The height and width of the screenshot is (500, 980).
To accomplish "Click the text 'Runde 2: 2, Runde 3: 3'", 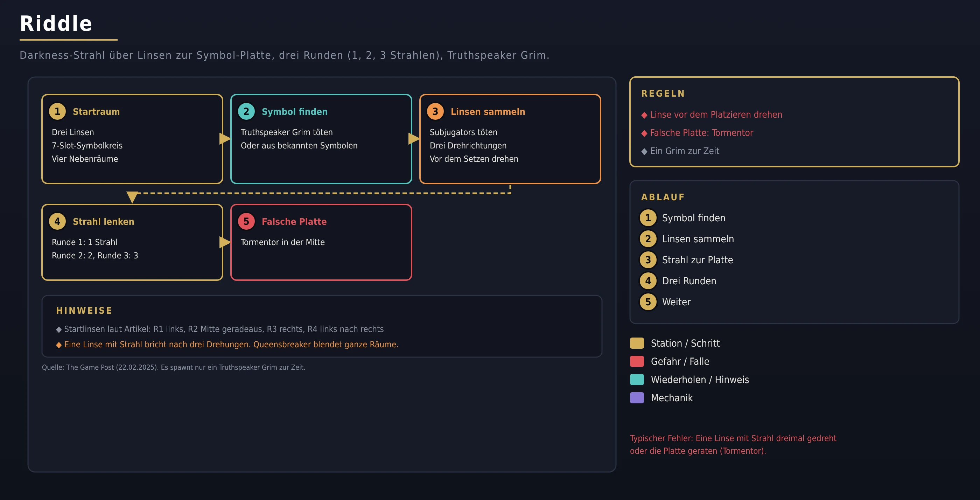I will pyautogui.click(x=95, y=256).
